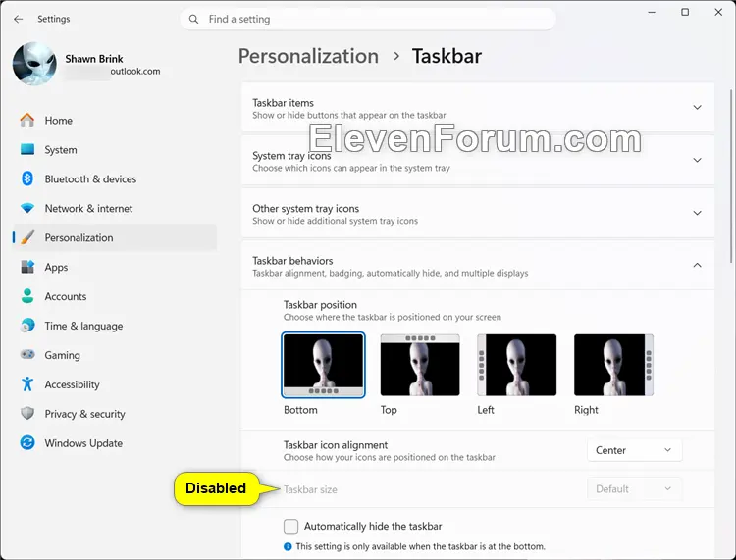Click the Taskbar icon alignment label
The image size is (736, 560).
[336, 445]
